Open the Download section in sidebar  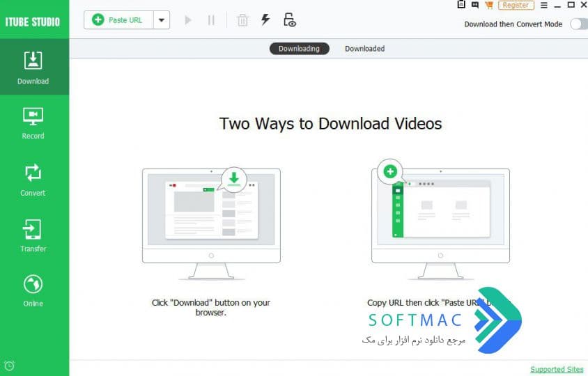(34, 67)
